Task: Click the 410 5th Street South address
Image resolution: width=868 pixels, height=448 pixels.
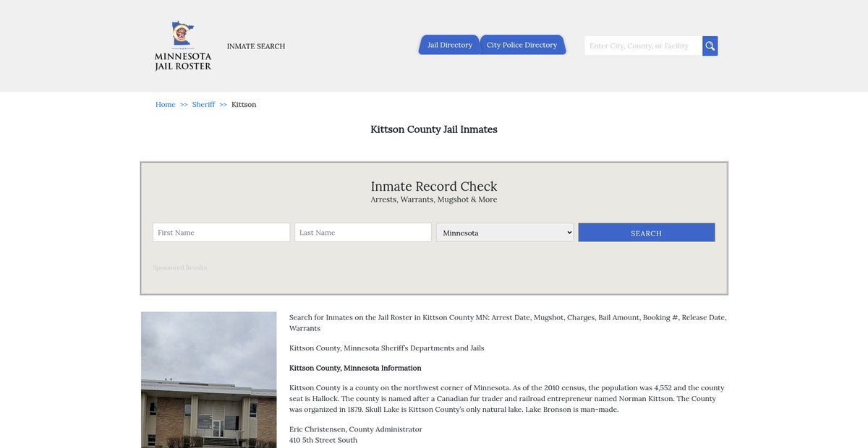Action: pyautogui.click(x=323, y=440)
